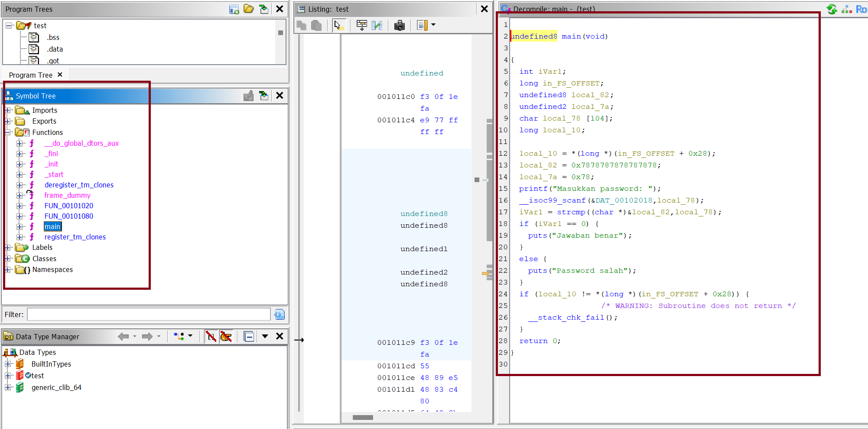
Task: Open the dropdown arrow beside margin options icon
Action: click(x=433, y=25)
